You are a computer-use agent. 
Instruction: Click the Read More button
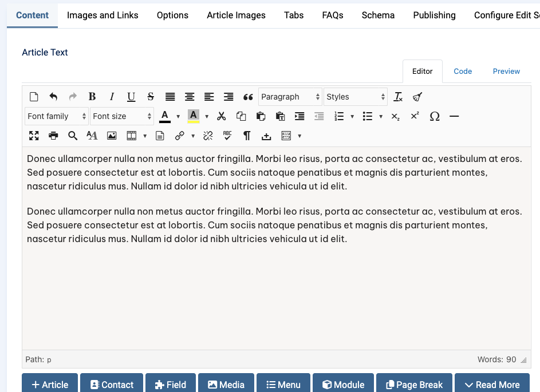tap(491, 385)
